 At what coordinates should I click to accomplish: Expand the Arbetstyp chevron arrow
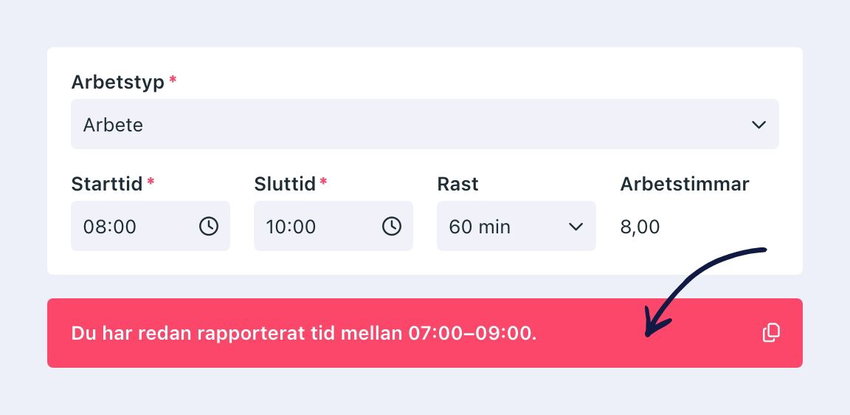pos(758,125)
